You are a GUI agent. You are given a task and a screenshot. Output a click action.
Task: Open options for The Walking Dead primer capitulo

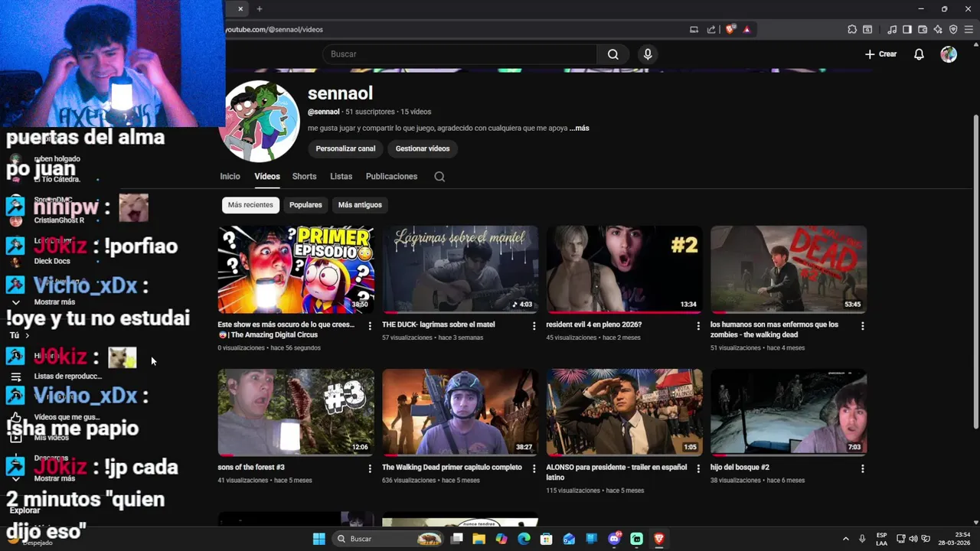point(534,469)
